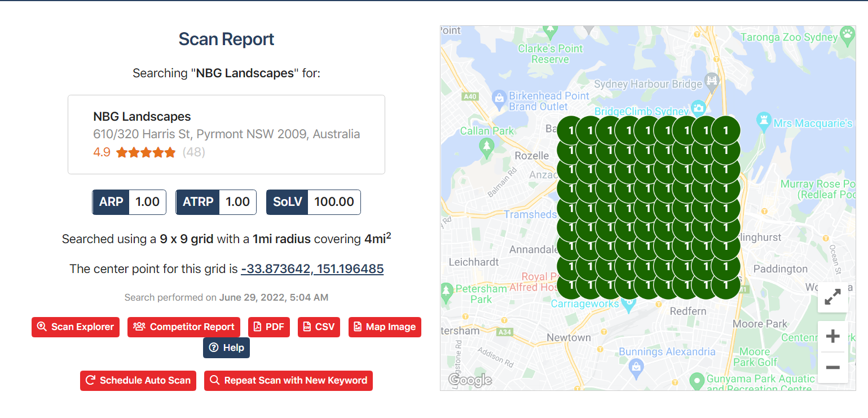Screen dimensions: 868x418
Task: Click the search date June 29, 2022
Action: [274, 297]
